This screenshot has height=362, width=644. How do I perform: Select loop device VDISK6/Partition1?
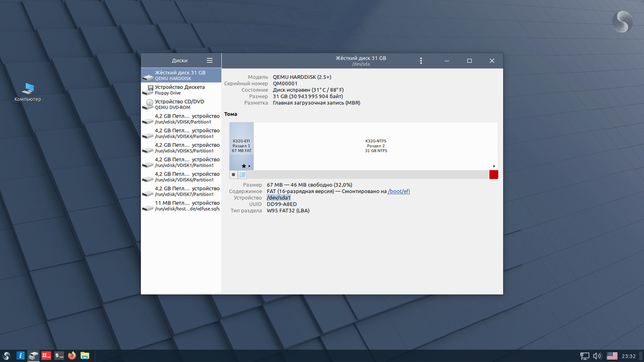pos(181,176)
